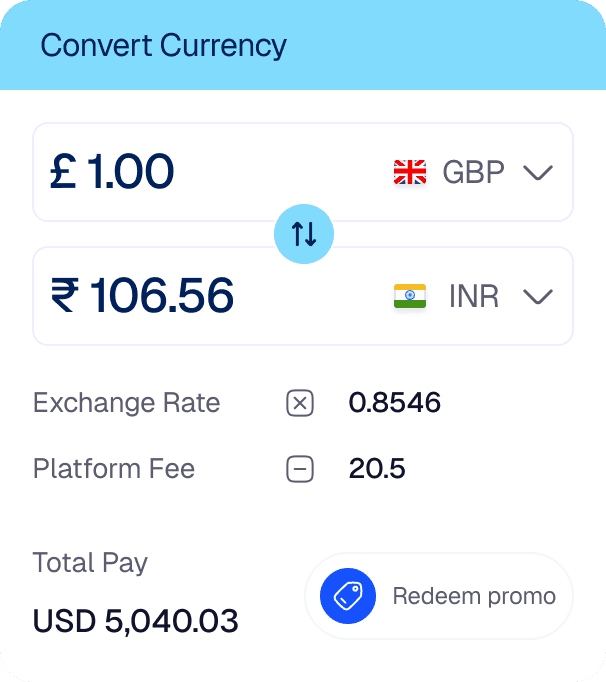Viewport: 606px width, 682px height.
Task: Click the Total Pay label
Action: tap(90, 562)
